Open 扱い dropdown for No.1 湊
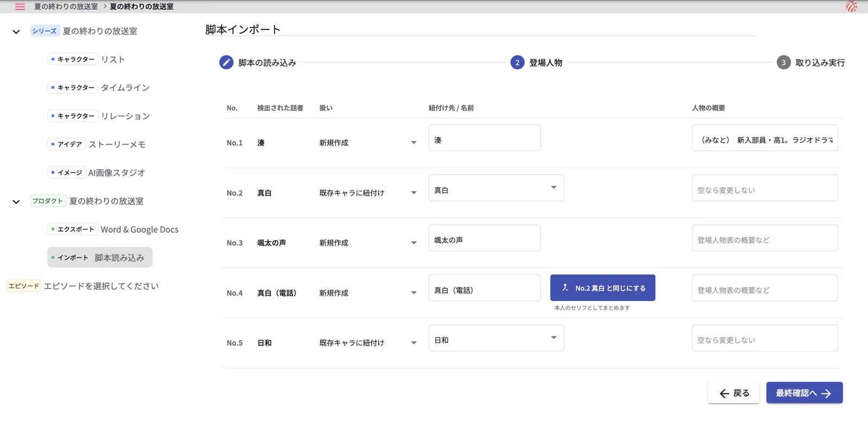The height and width of the screenshot is (422, 868). 368,143
